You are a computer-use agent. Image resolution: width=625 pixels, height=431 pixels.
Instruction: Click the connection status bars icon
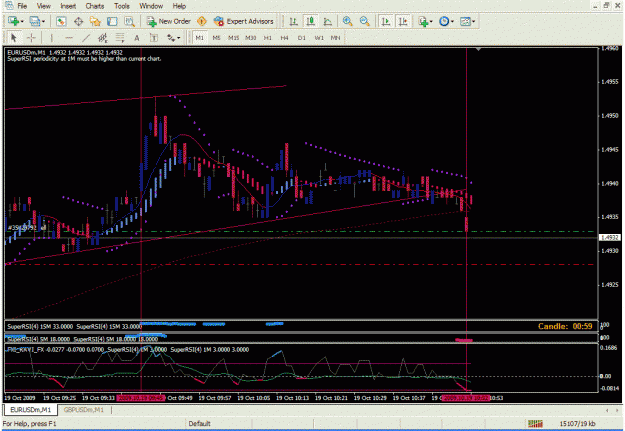click(535, 423)
